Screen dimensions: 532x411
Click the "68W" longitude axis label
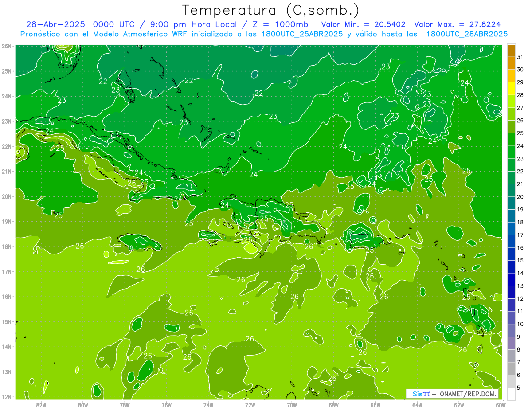tap(333, 404)
